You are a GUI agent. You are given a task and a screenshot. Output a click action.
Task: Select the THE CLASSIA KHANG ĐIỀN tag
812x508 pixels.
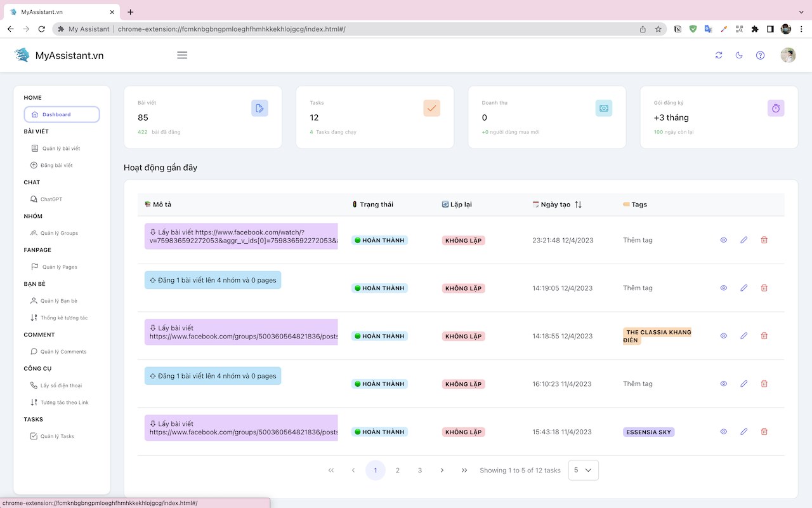click(657, 336)
